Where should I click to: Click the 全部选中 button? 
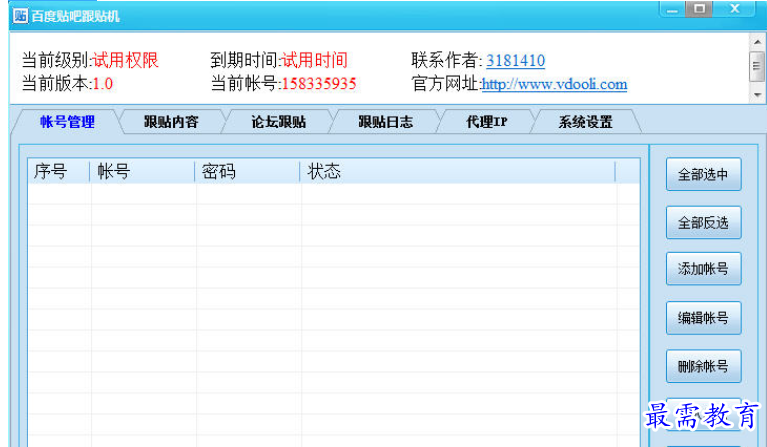click(703, 174)
